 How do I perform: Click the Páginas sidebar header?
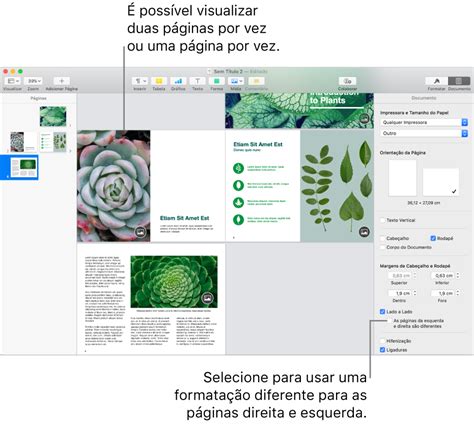coord(38,98)
